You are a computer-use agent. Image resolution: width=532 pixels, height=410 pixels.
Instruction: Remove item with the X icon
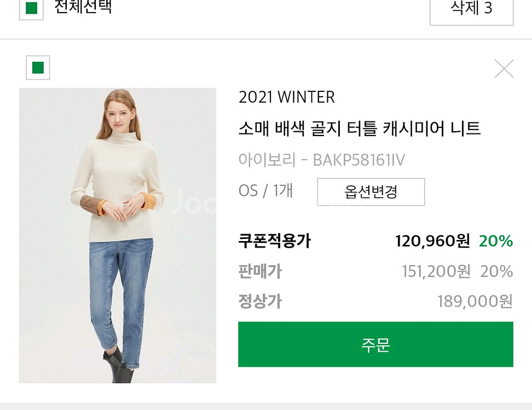pyautogui.click(x=504, y=69)
